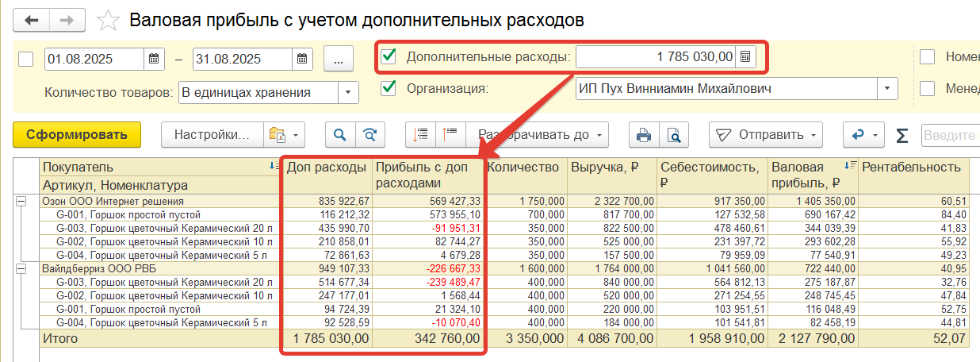Choose period with the ellipsis button
This screenshot has width=980, height=362.
(x=339, y=59)
